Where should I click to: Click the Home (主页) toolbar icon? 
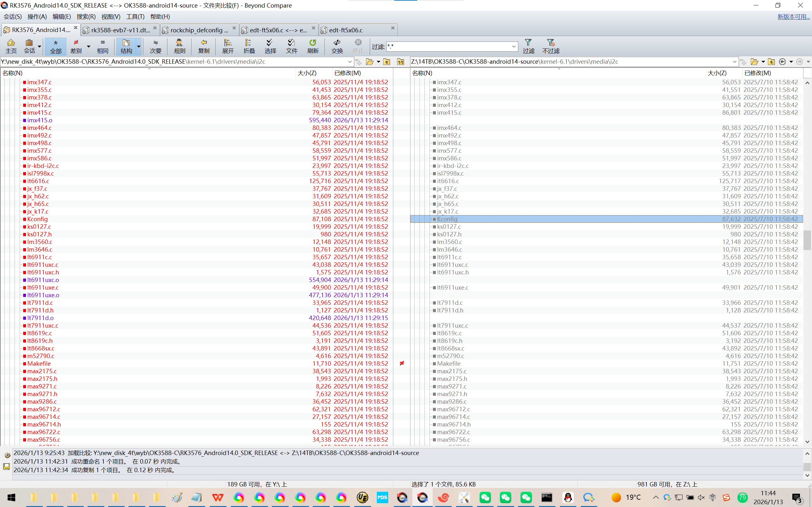[11, 46]
